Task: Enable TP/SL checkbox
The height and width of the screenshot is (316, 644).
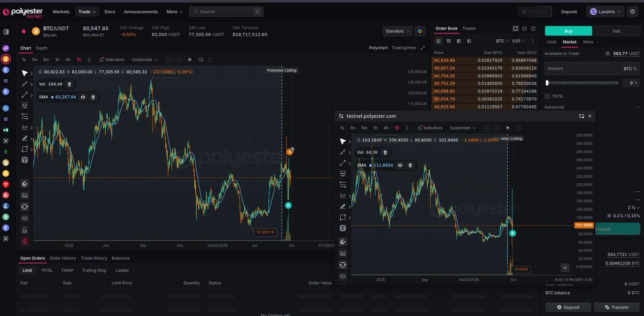Action: pyautogui.click(x=547, y=96)
